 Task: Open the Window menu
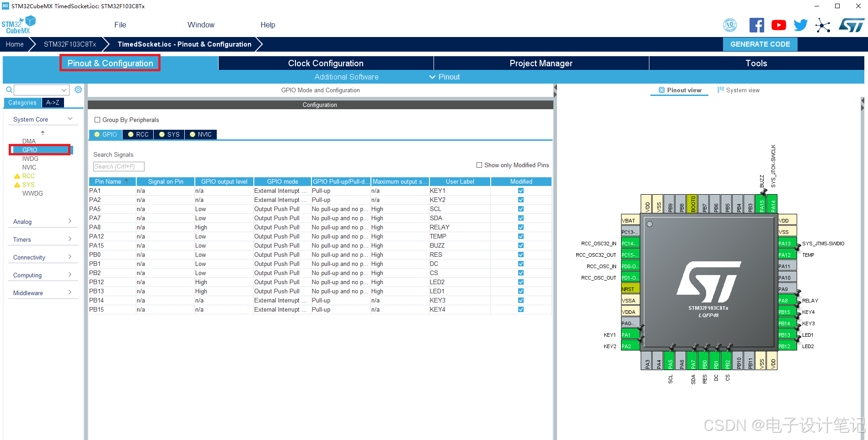(x=201, y=25)
